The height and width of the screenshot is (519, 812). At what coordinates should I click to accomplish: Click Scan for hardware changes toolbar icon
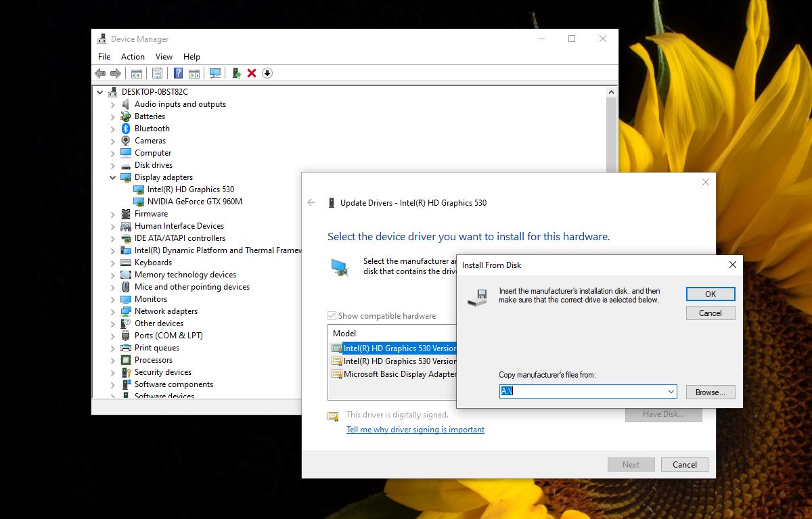pyautogui.click(x=215, y=73)
